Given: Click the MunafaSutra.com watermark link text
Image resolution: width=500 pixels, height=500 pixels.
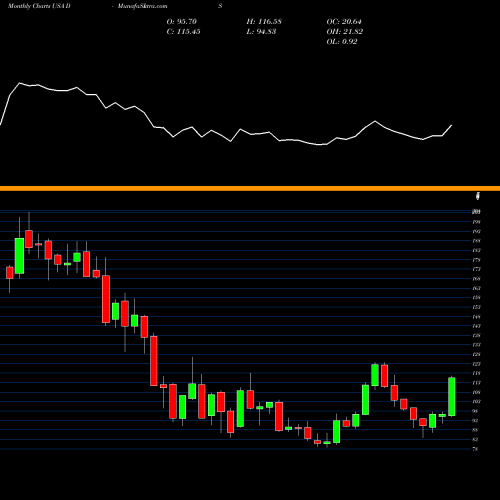Looking at the screenshot, I should coord(142,6).
